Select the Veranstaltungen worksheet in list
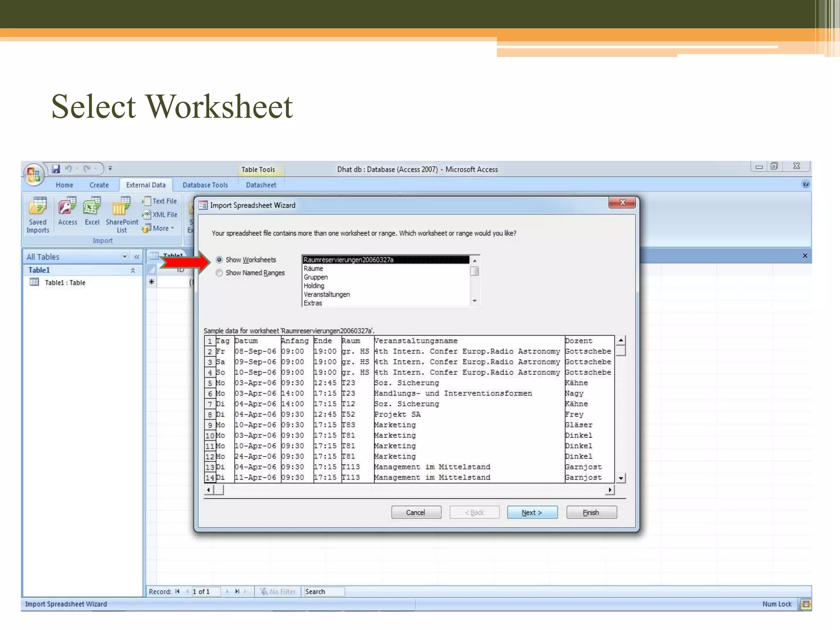Image resolution: width=840 pixels, height=630 pixels. pos(327,294)
